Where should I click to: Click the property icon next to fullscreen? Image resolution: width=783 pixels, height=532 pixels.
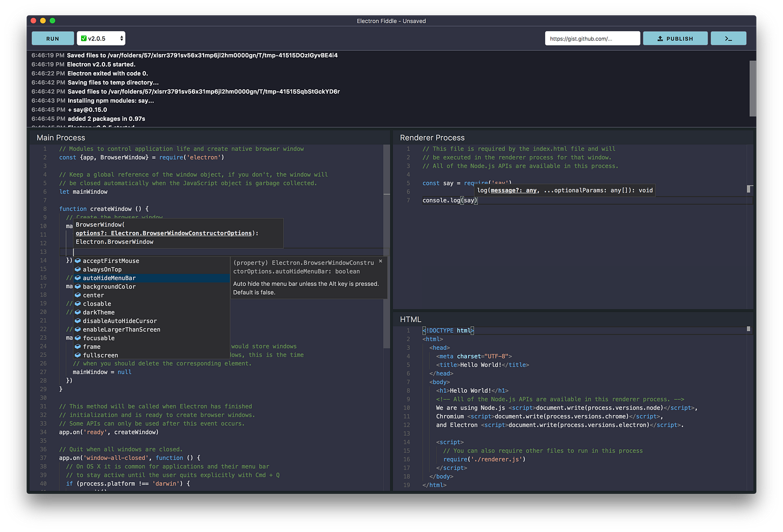(x=78, y=355)
